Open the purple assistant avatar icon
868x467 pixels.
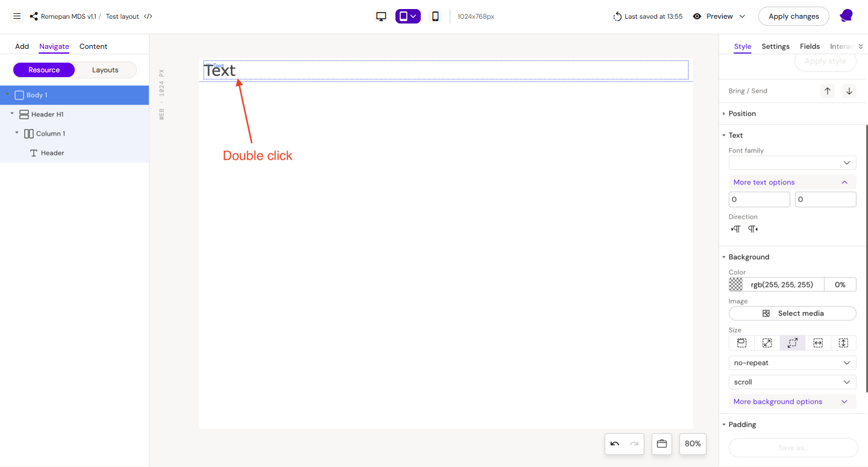[x=846, y=16]
